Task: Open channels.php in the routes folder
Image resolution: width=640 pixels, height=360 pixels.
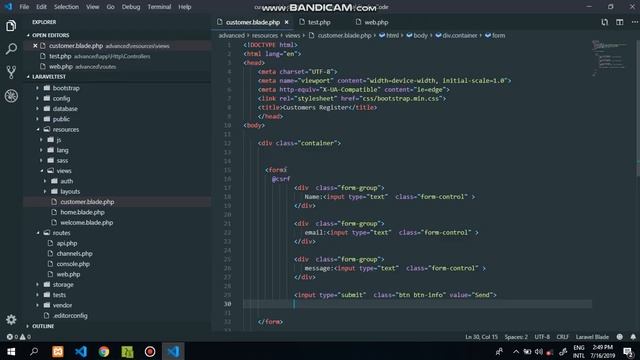Action: tap(74, 253)
